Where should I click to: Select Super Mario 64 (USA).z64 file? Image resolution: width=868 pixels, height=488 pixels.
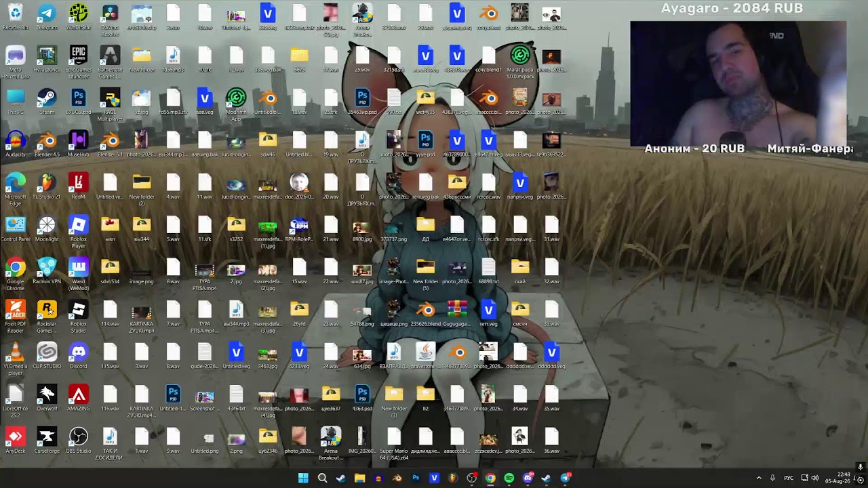393,443
